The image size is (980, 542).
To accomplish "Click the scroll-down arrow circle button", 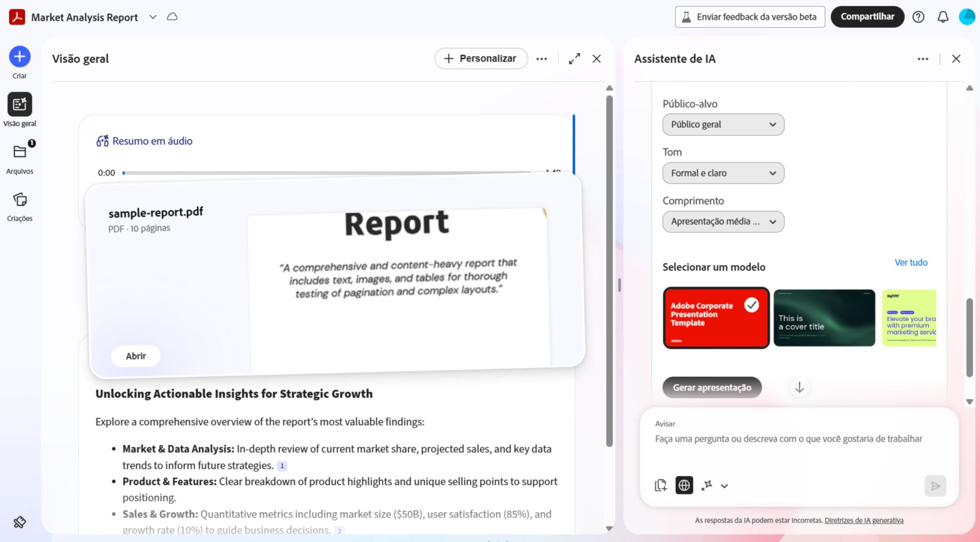I will (799, 387).
